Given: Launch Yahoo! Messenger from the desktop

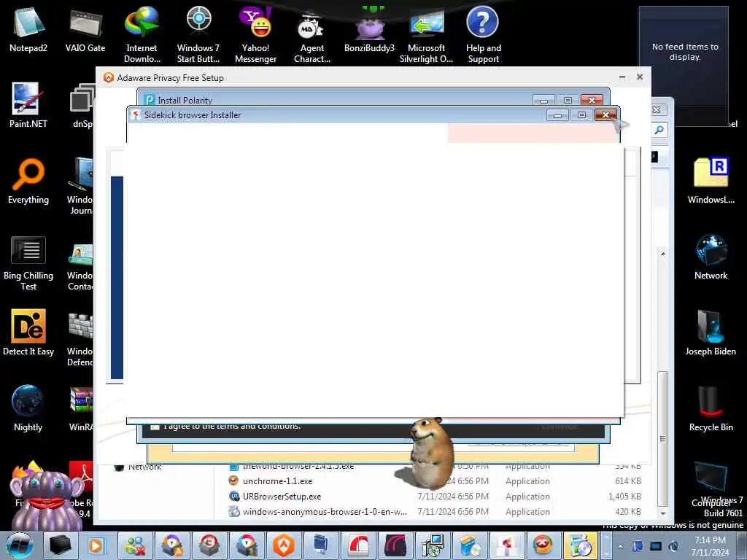Looking at the screenshot, I should pyautogui.click(x=255, y=34).
